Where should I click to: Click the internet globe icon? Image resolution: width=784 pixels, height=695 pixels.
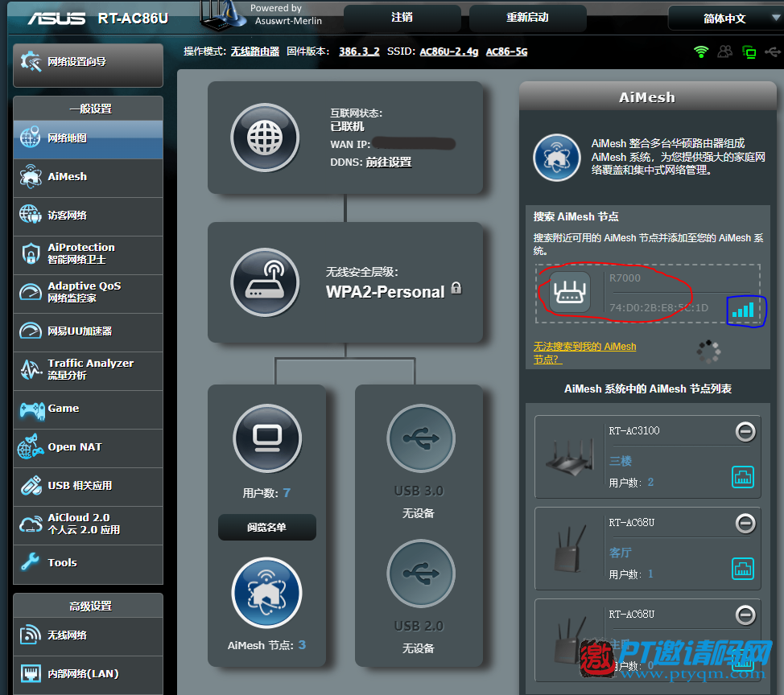265,138
